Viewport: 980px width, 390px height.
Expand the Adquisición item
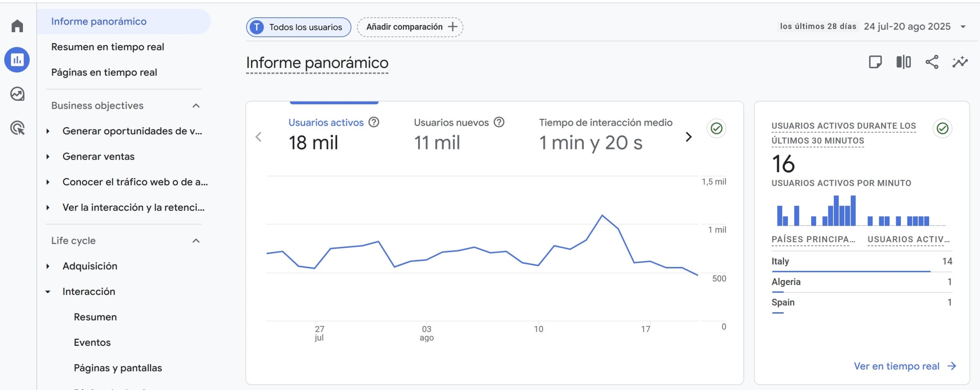tap(48, 266)
